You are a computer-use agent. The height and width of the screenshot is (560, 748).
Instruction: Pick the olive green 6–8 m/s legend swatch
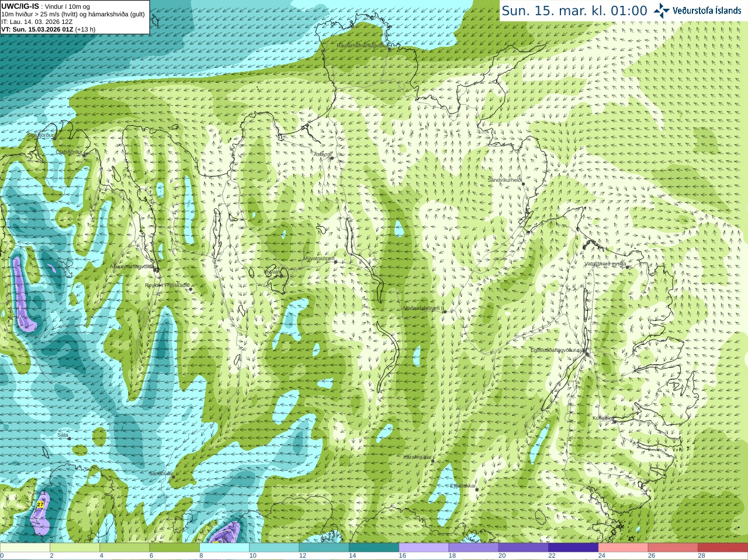[175, 548]
